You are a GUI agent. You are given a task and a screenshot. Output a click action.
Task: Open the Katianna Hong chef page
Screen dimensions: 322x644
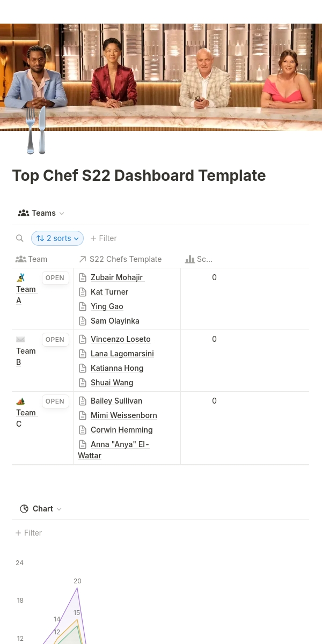point(117,368)
